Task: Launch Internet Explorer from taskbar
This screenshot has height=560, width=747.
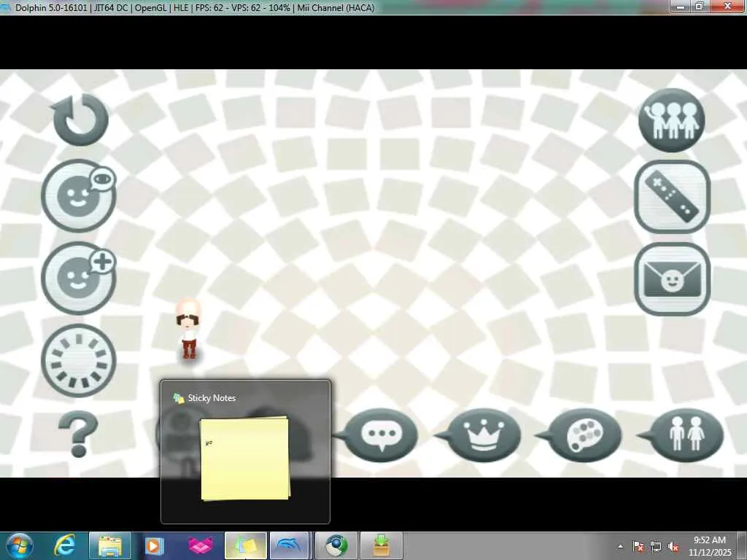Action: [64, 545]
